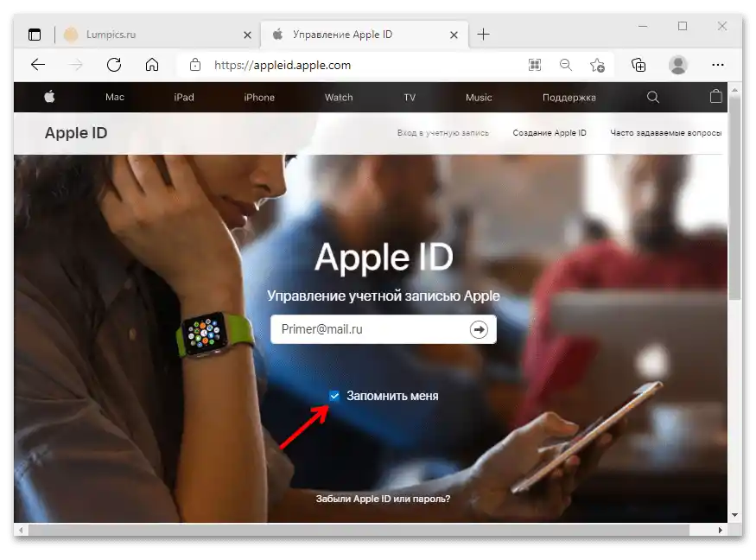Viewport: 756px width, 560px height.
Task: Click vertical scrollbar up arrow
Action: tap(734, 90)
